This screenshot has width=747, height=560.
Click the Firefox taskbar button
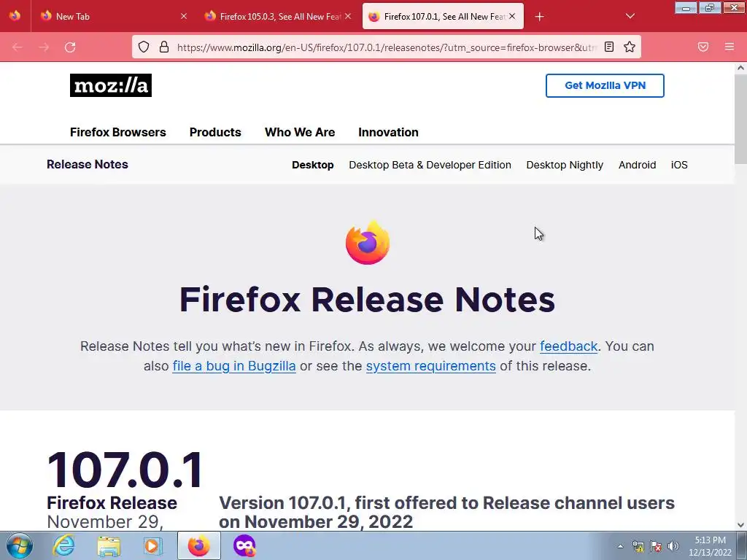(198, 545)
